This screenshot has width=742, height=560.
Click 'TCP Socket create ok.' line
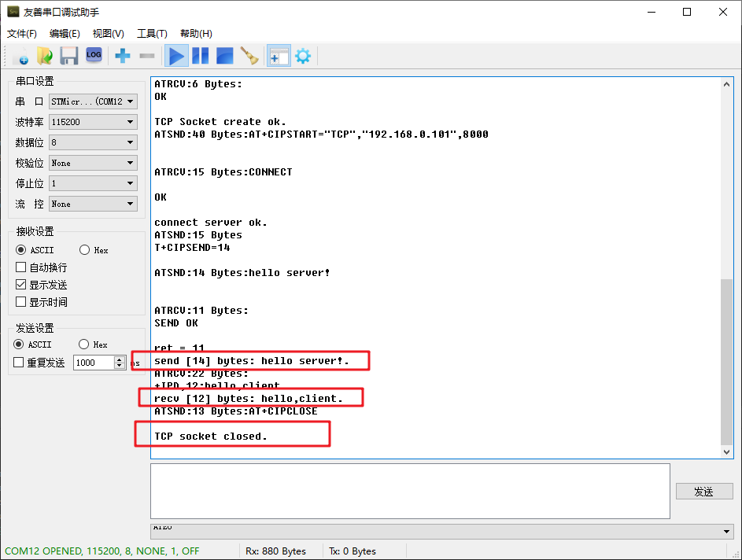[220, 122]
